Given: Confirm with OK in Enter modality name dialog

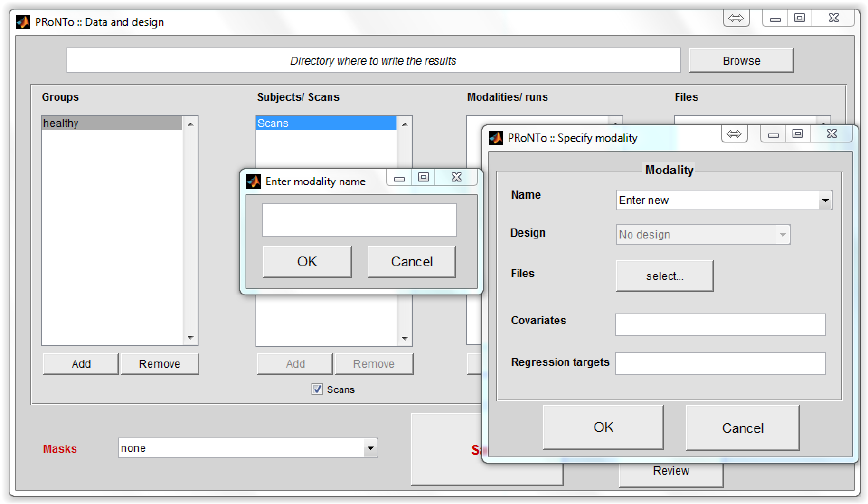Looking at the screenshot, I should 307,261.
